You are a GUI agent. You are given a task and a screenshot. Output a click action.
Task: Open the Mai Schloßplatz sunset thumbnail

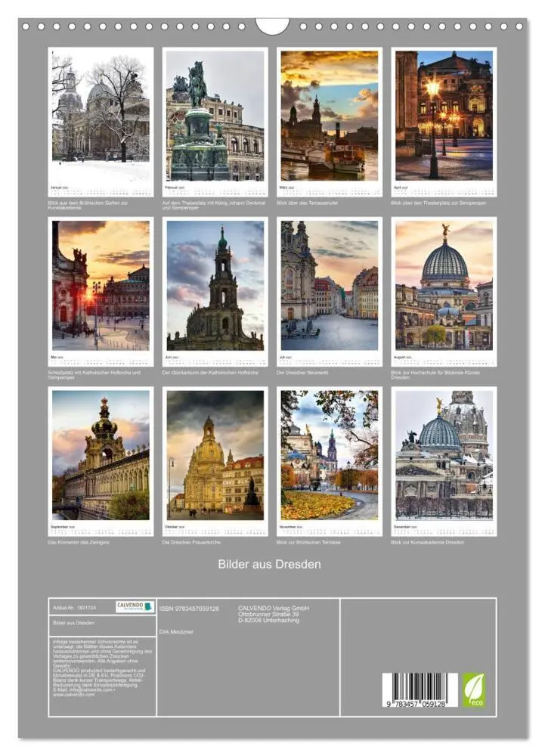(101, 291)
